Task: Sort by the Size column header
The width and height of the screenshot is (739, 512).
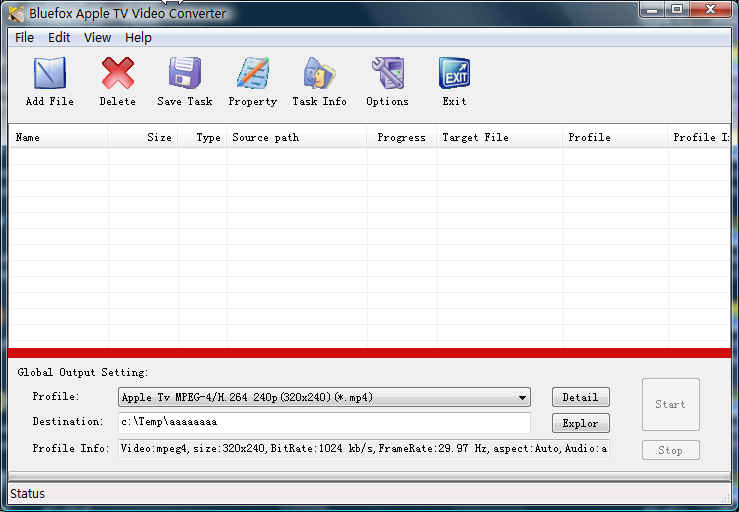Action: 143,138
